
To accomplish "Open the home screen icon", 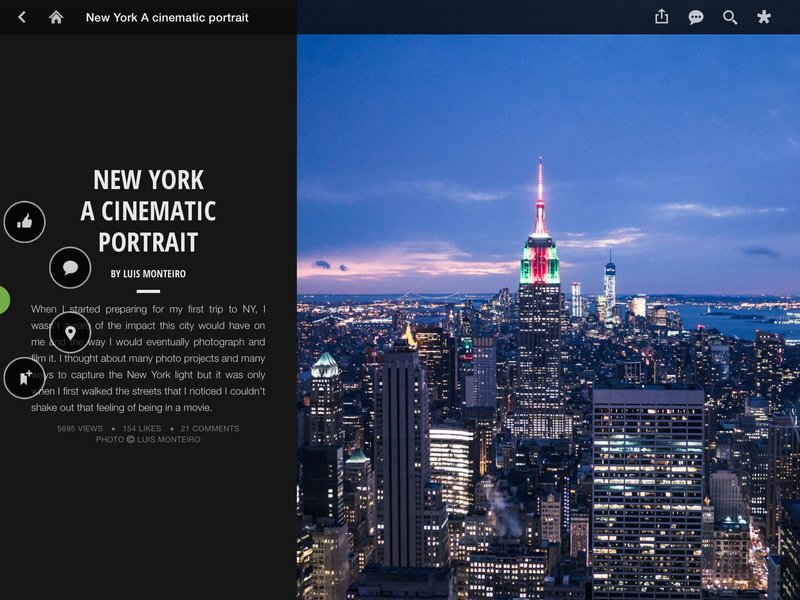I will [56, 17].
